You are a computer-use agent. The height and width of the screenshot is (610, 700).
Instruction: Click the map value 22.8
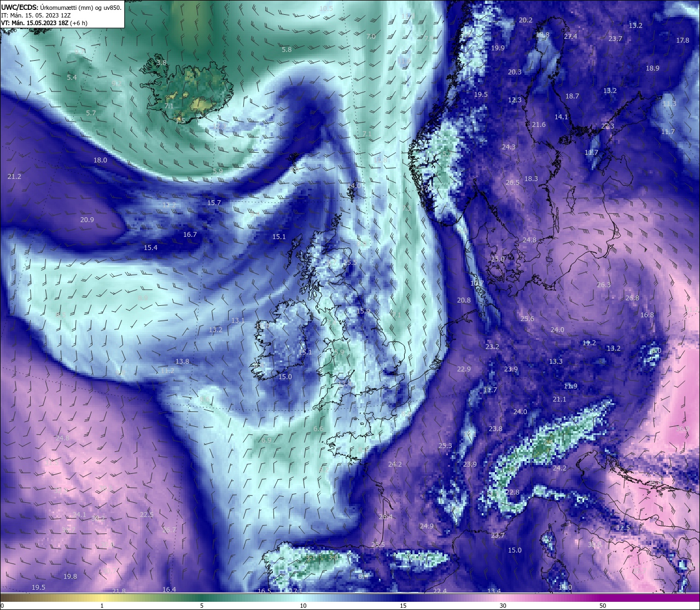coord(512,492)
